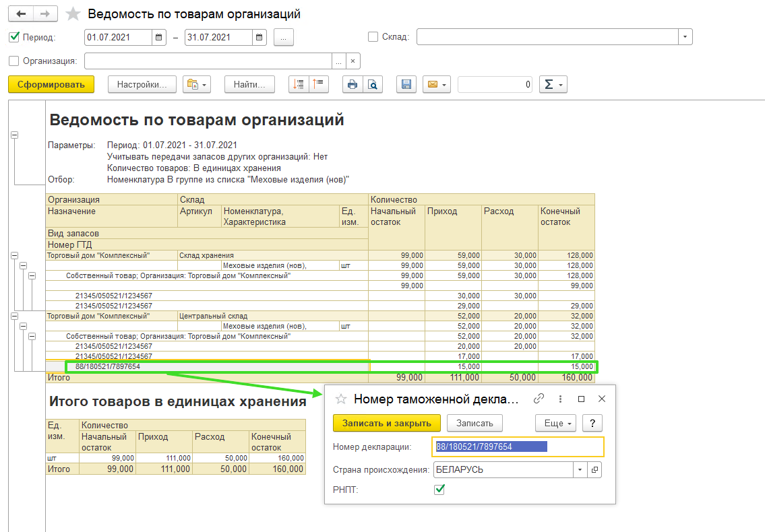
Task: Click the Организация input field
Action: point(208,61)
